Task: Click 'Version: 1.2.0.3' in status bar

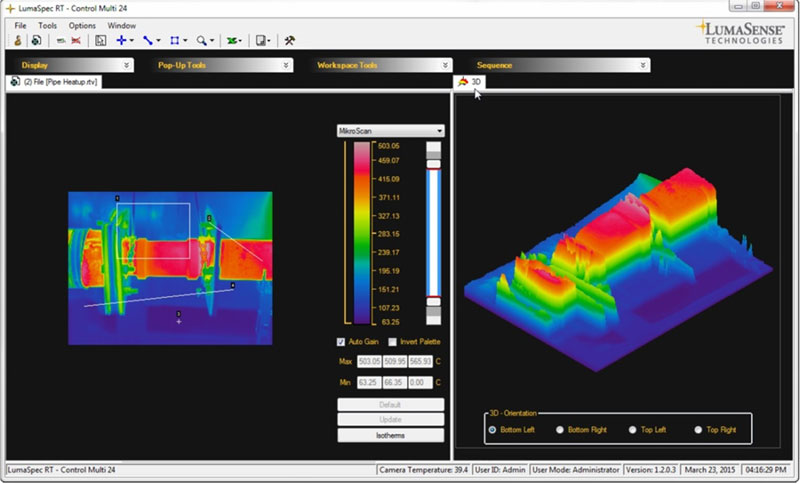Action: coord(651,470)
